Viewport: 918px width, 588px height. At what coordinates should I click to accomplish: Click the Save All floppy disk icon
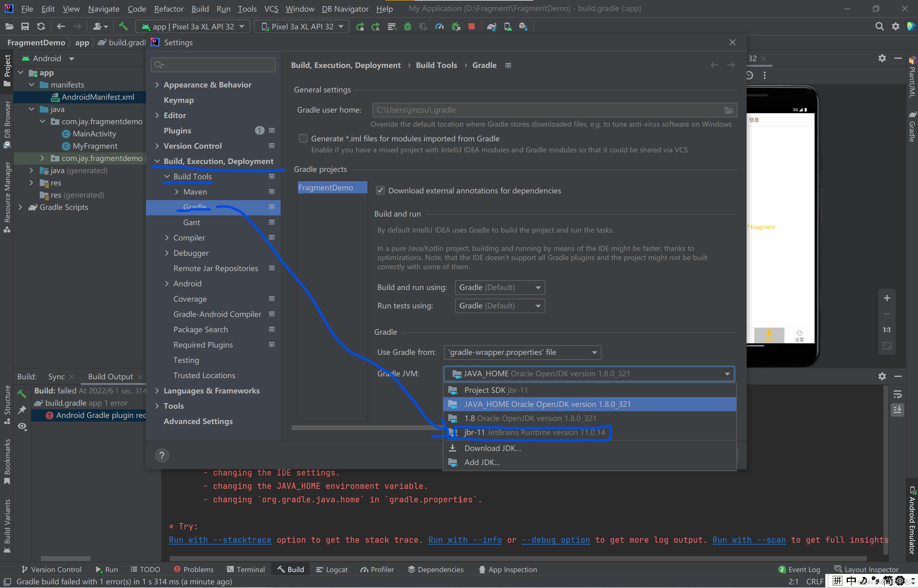[x=25, y=26]
